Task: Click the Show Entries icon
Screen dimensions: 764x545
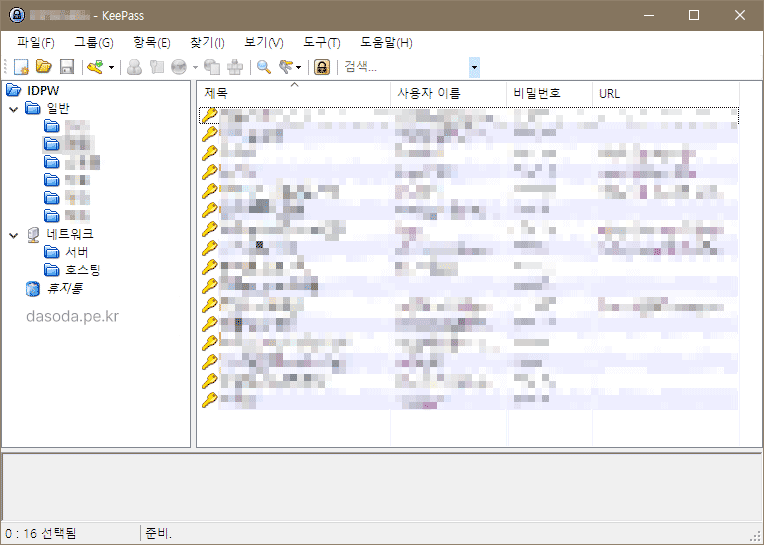Action: [x=286, y=67]
